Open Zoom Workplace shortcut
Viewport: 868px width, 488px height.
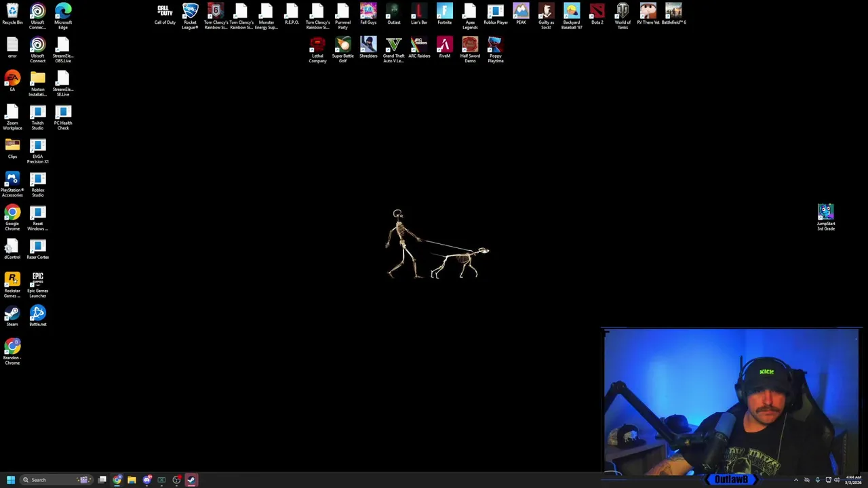click(x=12, y=117)
